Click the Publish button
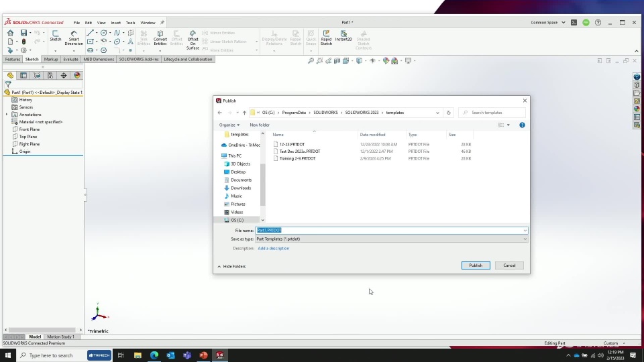Viewport: 644px width, 362px height. coord(476,265)
